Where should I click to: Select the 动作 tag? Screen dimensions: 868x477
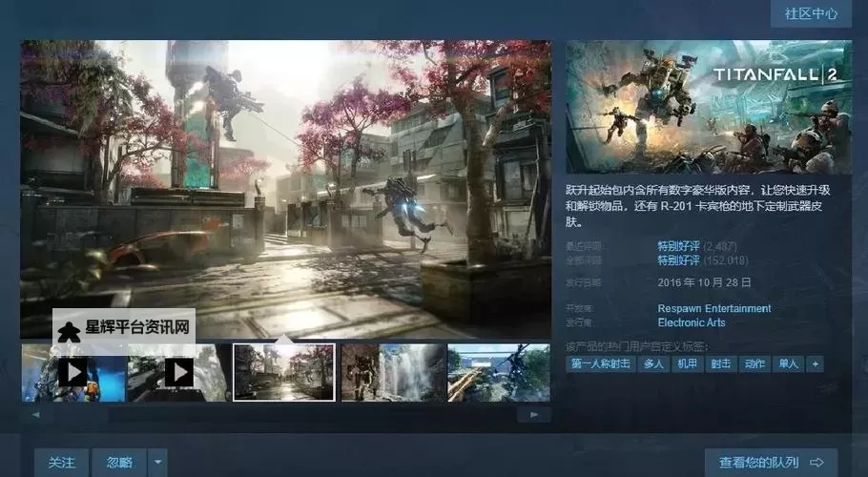(754, 363)
